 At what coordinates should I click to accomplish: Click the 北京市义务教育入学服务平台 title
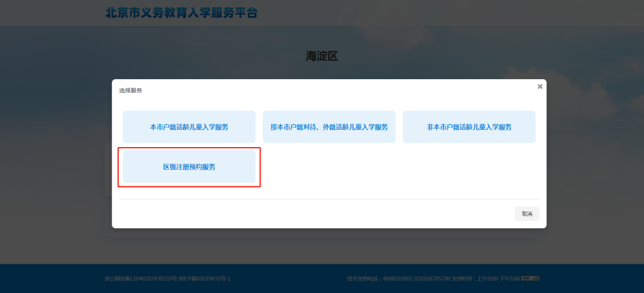click(x=181, y=13)
